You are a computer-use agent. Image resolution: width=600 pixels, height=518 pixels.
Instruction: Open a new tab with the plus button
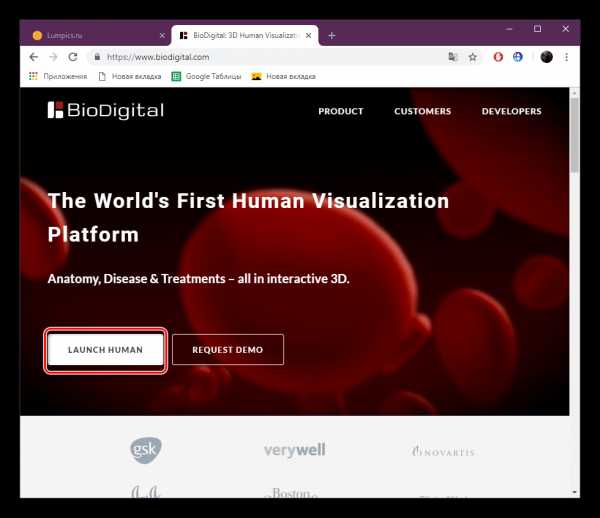pyautogui.click(x=332, y=34)
